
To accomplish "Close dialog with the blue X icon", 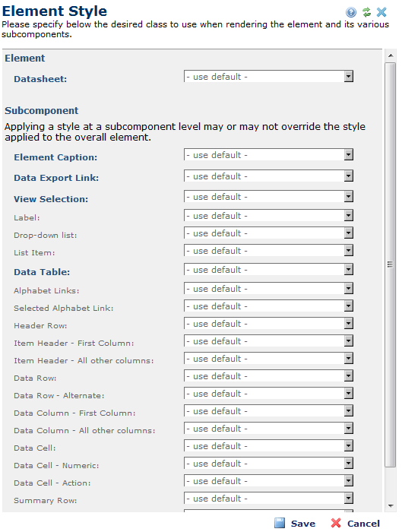I will point(381,12).
